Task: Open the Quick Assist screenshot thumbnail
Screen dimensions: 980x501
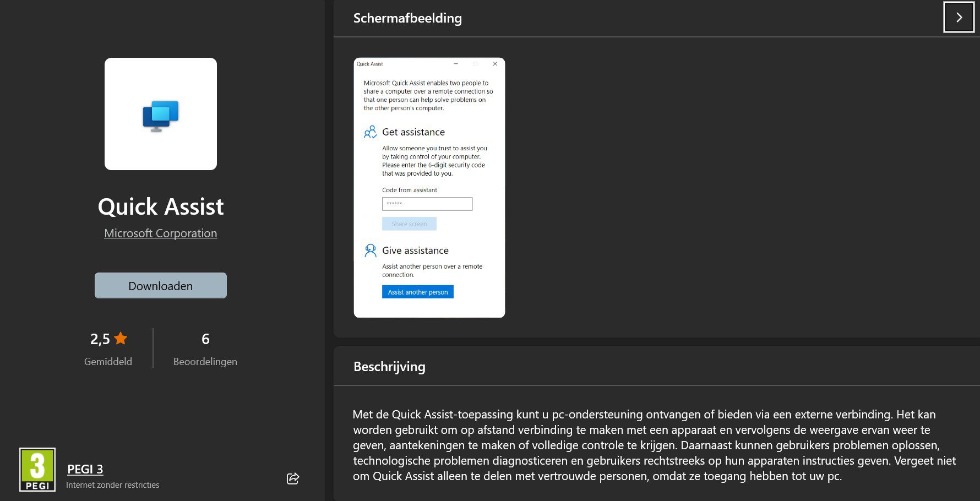Action: coord(429,187)
